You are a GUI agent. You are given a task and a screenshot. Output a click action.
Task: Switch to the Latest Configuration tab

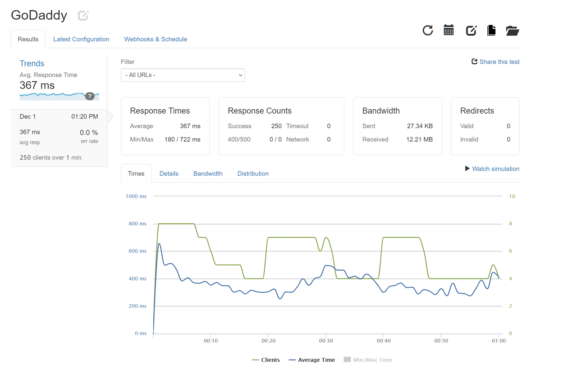[x=81, y=39]
